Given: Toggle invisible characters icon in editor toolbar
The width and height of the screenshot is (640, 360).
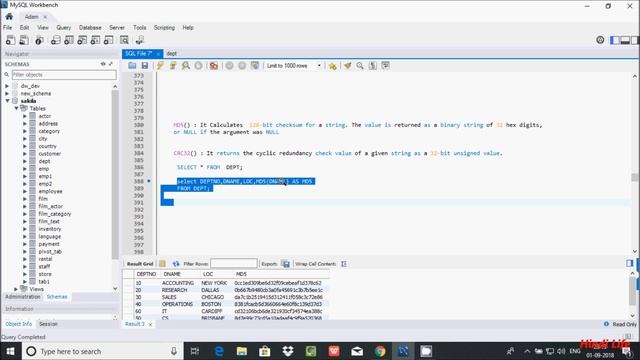Looking at the screenshot, I should pos(373,66).
